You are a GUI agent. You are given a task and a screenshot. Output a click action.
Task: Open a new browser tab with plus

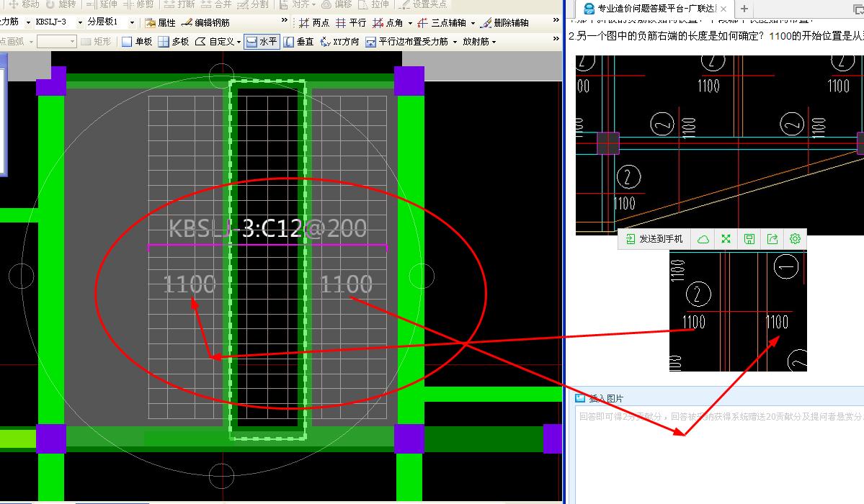(744, 8)
